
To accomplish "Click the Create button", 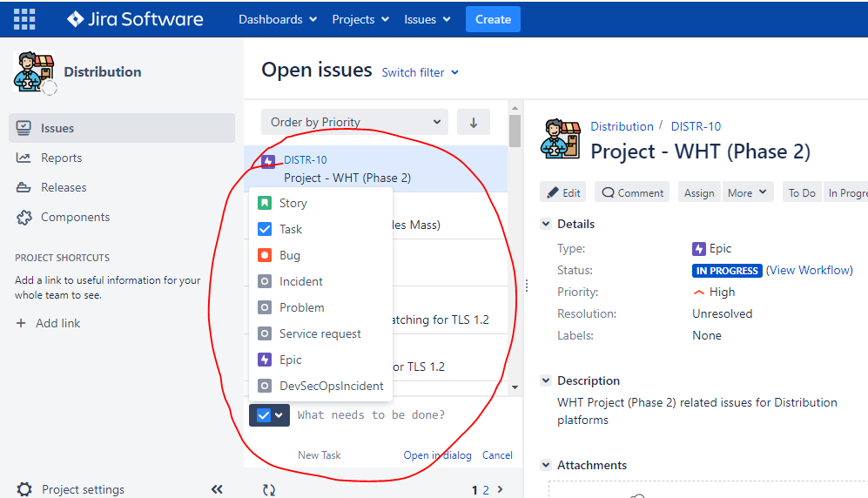I will 493,19.
